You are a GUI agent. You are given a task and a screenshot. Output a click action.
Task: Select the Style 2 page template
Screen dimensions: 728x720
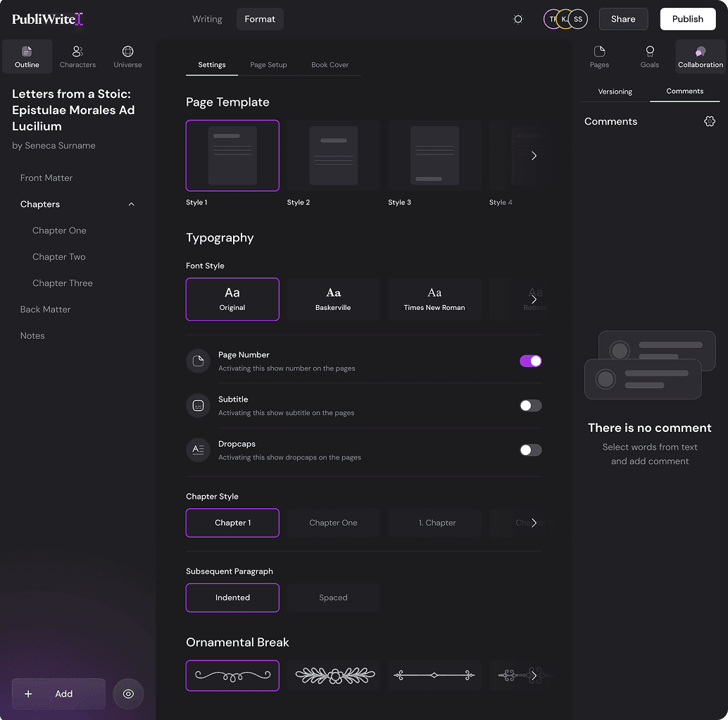[333, 156]
